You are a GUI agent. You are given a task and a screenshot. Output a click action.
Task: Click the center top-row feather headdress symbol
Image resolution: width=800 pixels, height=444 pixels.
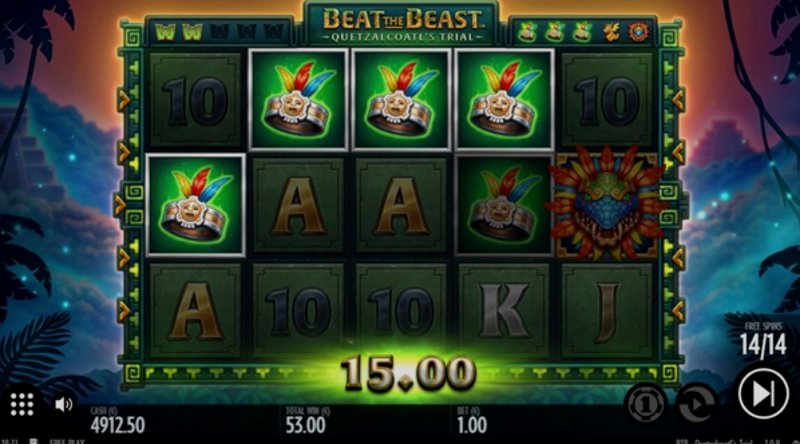pyautogui.click(x=402, y=100)
